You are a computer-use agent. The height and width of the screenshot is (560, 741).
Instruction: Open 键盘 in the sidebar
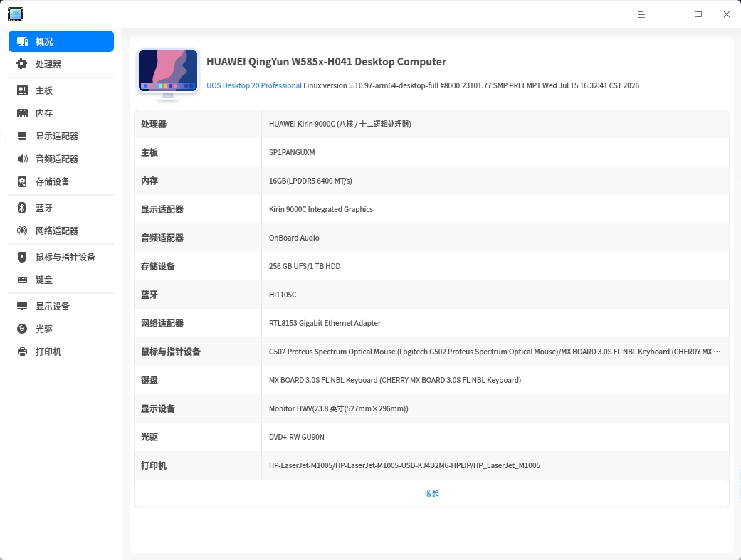pos(61,280)
